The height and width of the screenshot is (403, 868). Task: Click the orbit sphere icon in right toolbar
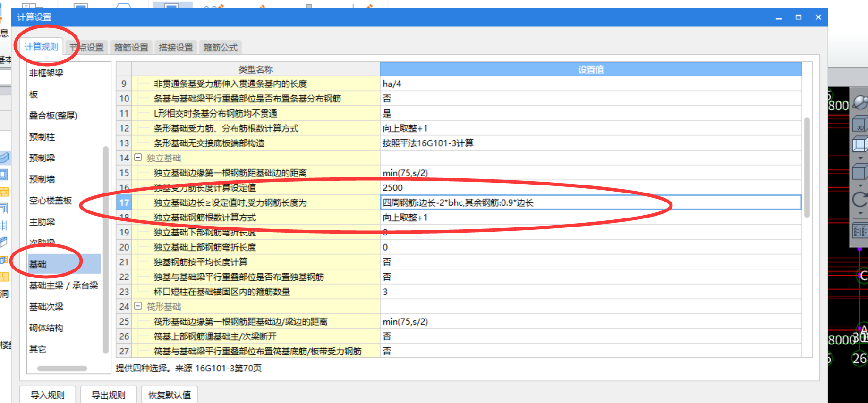click(x=860, y=101)
